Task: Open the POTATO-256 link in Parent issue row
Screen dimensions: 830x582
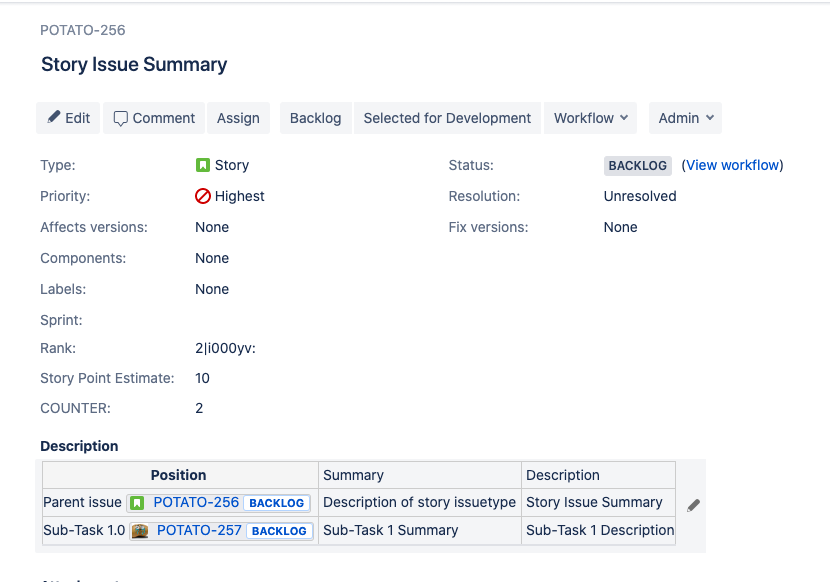Action: (196, 503)
